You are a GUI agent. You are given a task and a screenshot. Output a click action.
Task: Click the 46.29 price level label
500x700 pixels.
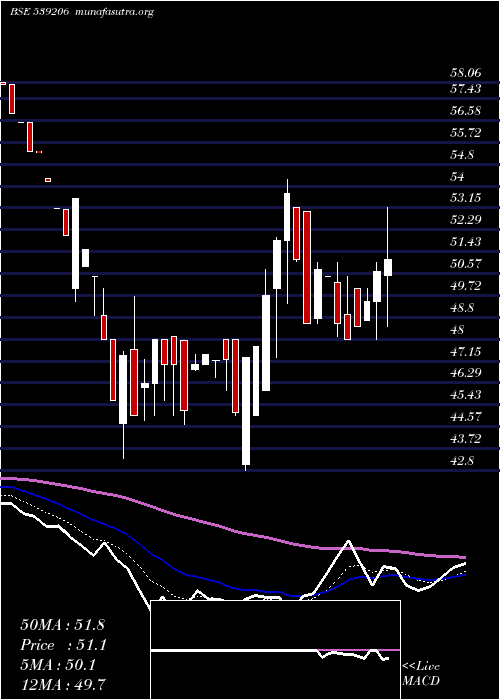tap(465, 373)
